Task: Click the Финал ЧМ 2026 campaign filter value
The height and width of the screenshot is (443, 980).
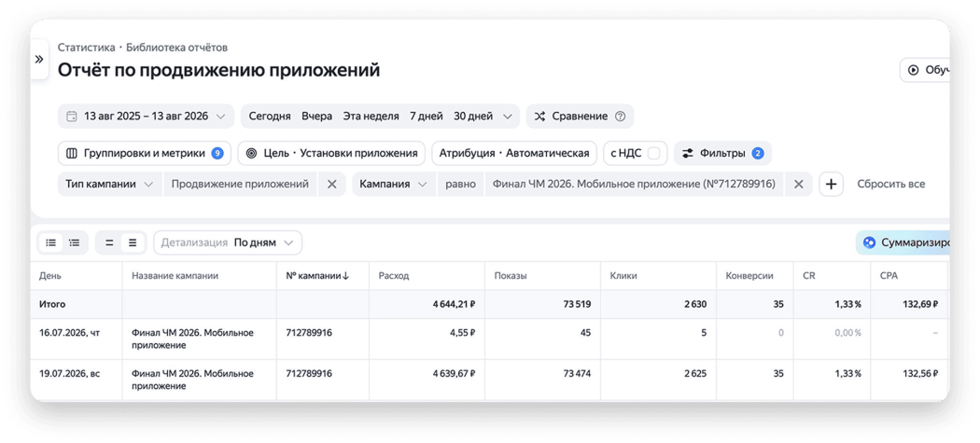Action: [634, 185]
